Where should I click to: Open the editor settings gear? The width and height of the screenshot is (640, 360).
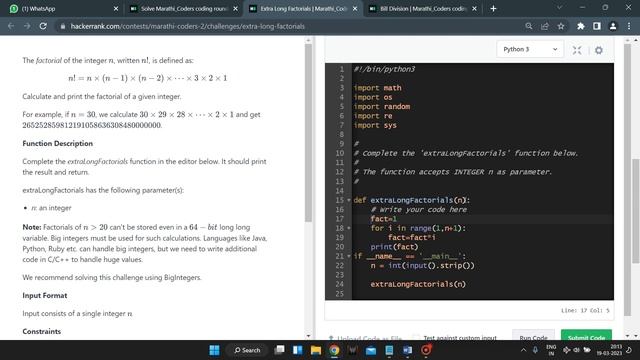point(599,50)
